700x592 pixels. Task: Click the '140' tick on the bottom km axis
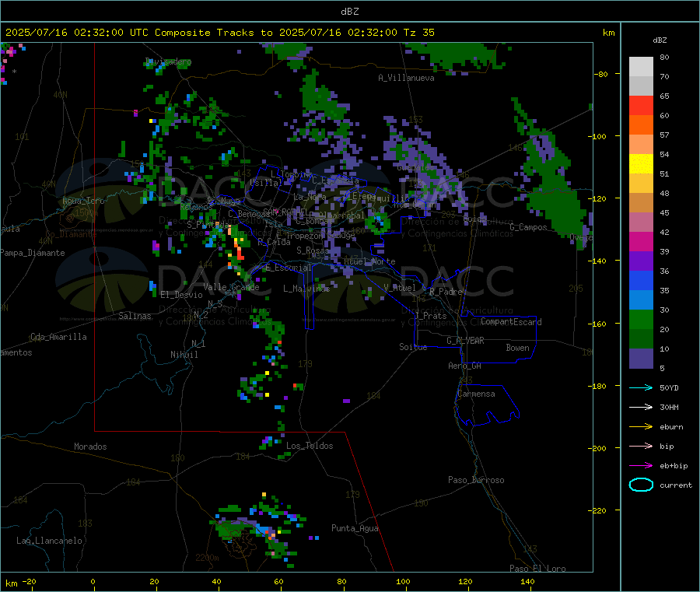[527, 581]
